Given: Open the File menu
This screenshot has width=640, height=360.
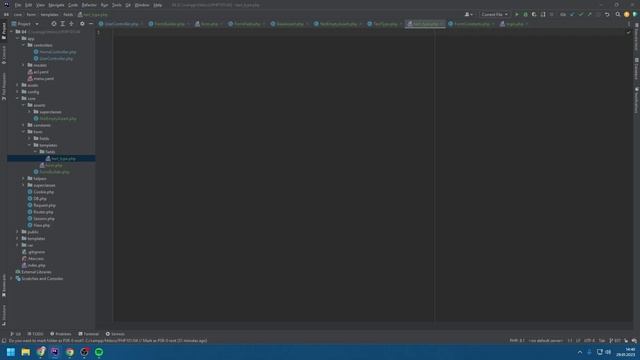Looking at the screenshot, I should coord(18,5).
